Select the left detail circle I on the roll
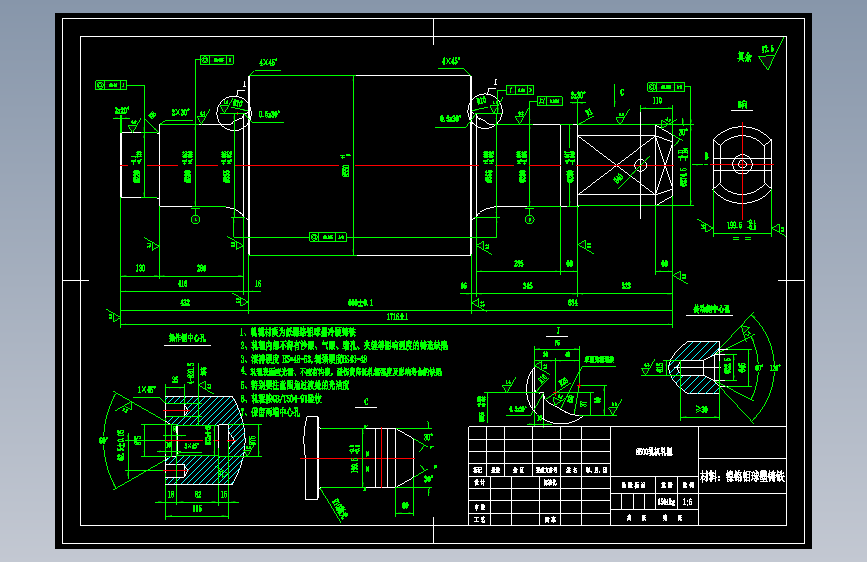The image size is (867, 562). point(233,113)
